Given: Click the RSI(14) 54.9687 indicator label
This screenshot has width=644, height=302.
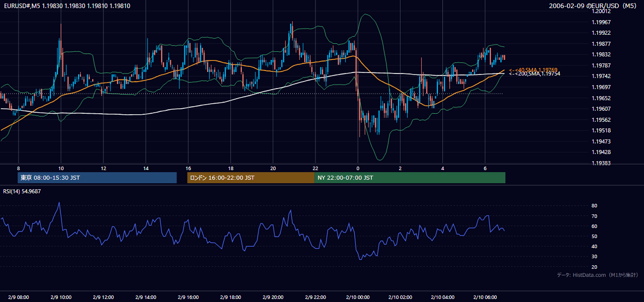Looking at the screenshot, I should pos(22,191).
